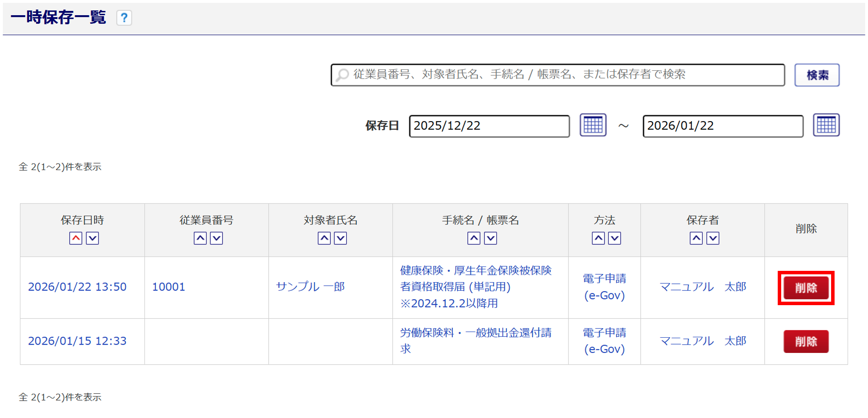The width and height of the screenshot is (868, 418).
Task: Sort 保存日時 column ascending
Action: (76, 238)
